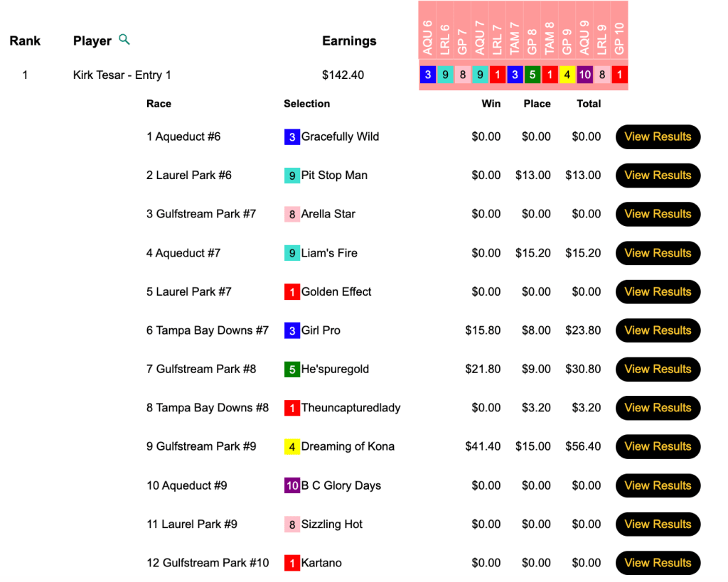Sort by the Rank column header
The width and height of the screenshot is (728, 582).
[x=25, y=41]
